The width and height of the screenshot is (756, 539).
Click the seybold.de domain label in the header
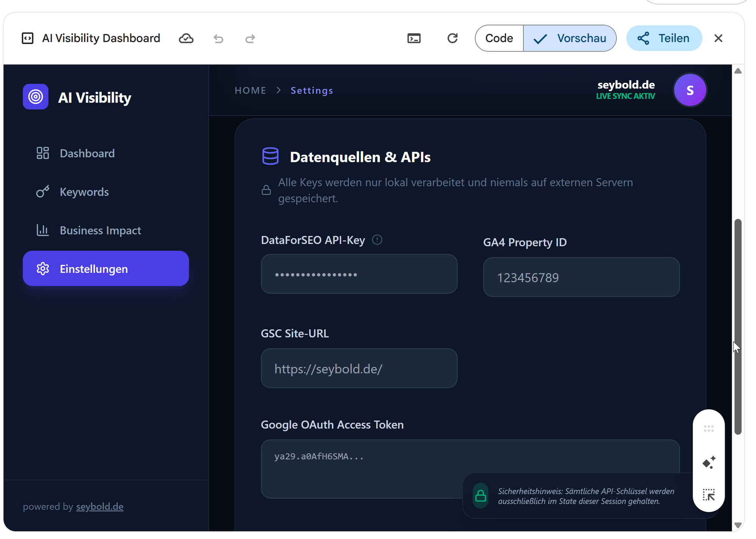pyautogui.click(x=626, y=84)
